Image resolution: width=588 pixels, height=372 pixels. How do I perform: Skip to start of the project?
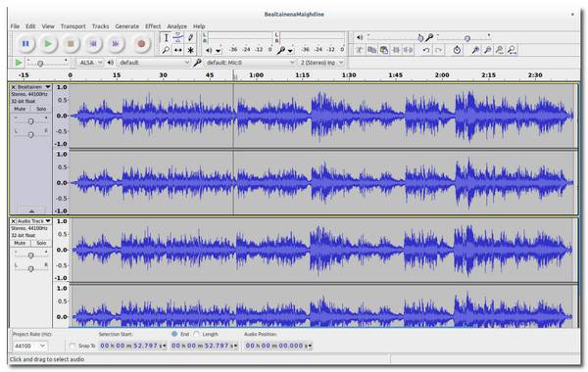(x=93, y=44)
